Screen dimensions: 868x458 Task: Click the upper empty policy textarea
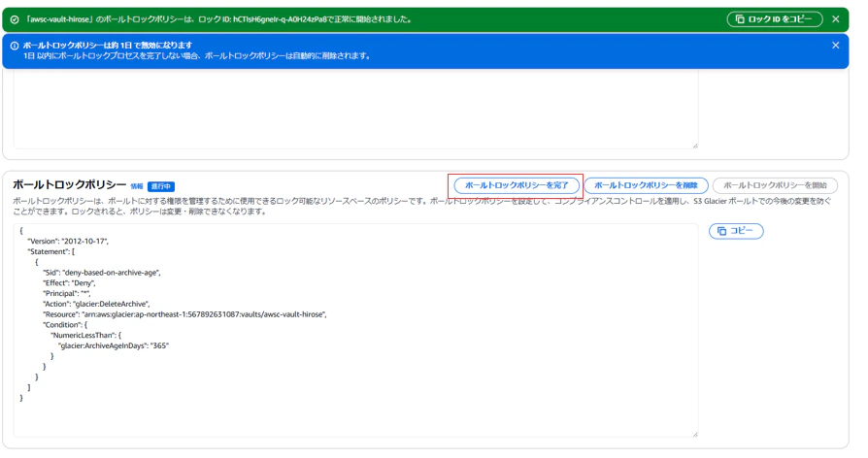355,109
